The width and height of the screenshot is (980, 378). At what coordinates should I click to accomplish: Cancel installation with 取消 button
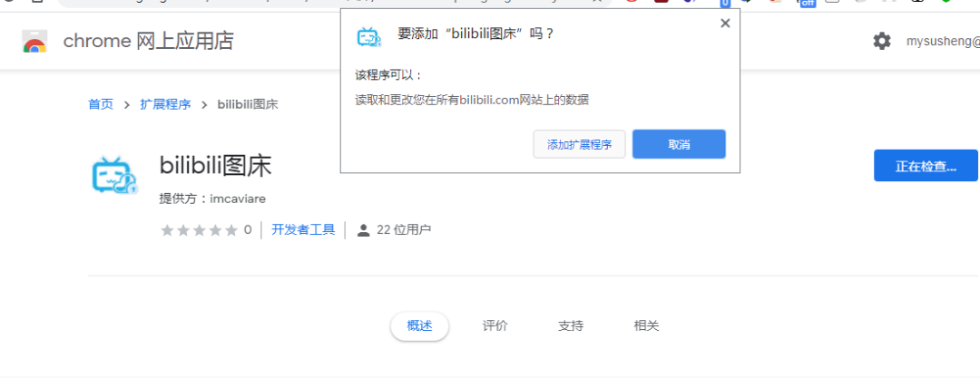coord(679,144)
